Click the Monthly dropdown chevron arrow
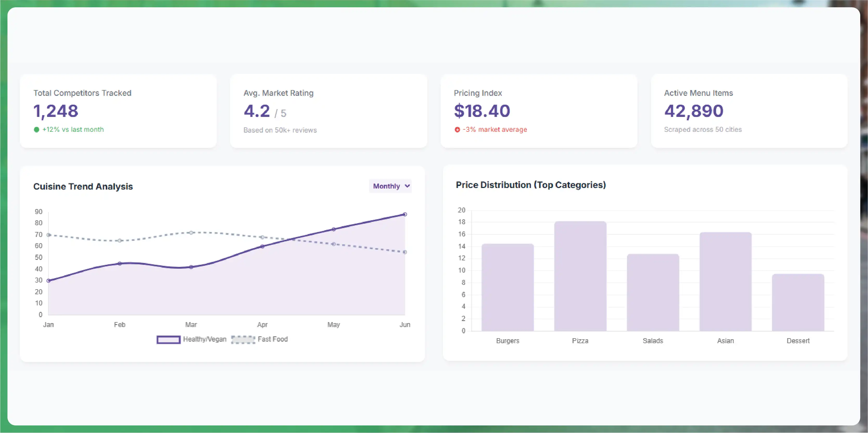Image resolution: width=868 pixels, height=433 pixels. pyautogui.click(x=407, y=186)
